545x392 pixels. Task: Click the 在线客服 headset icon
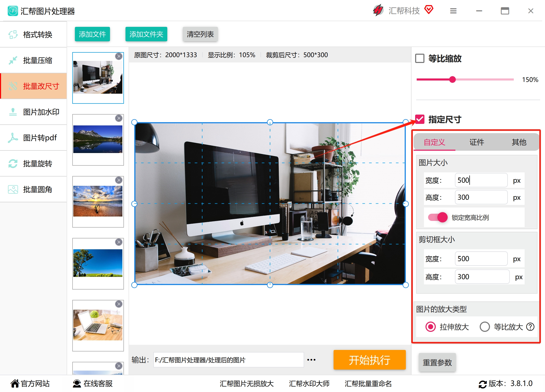(77, 384)
